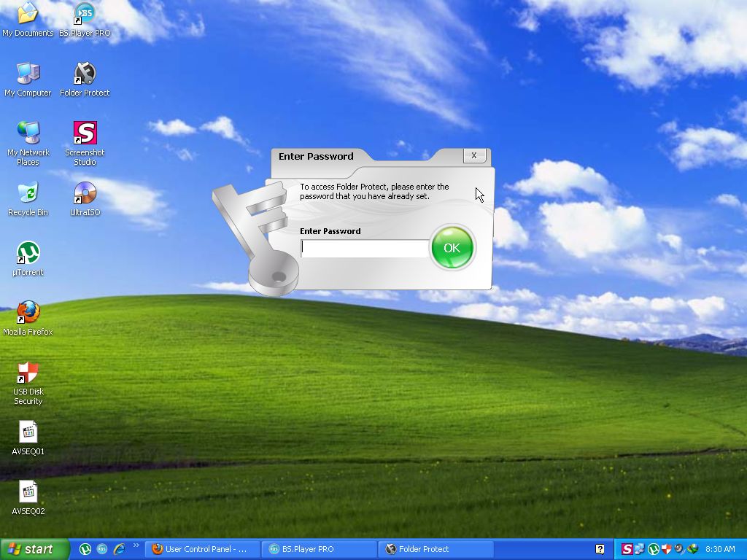This screenshot has height=560, width=747.
Task: Open µTorrent system tray icon
Action: click(653, 549)
